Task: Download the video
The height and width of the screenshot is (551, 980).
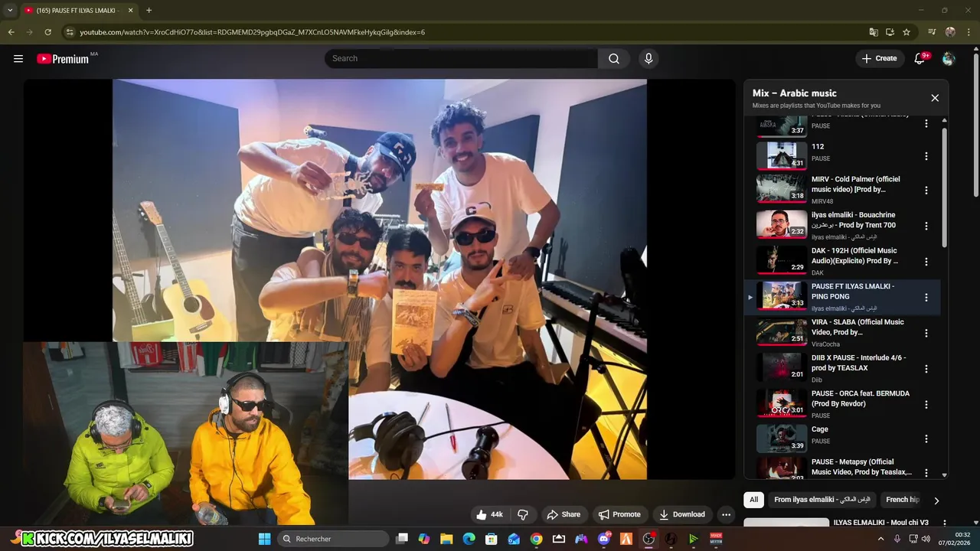Action: click(681, 514)
